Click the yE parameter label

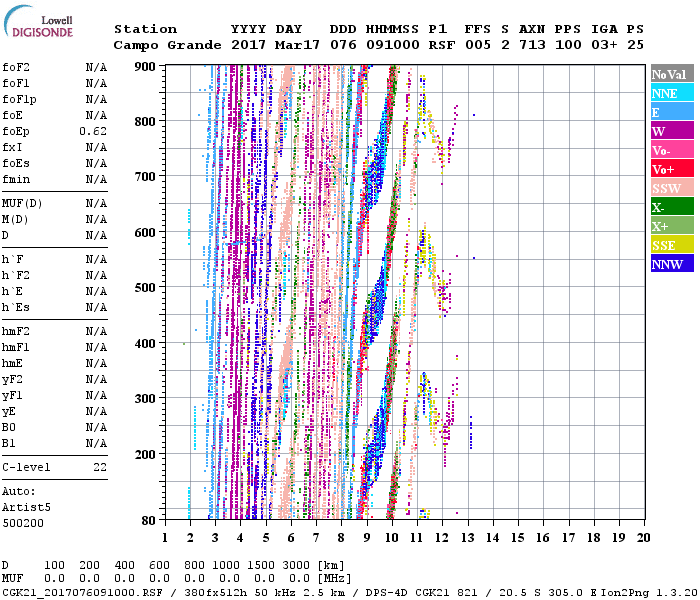8,412
